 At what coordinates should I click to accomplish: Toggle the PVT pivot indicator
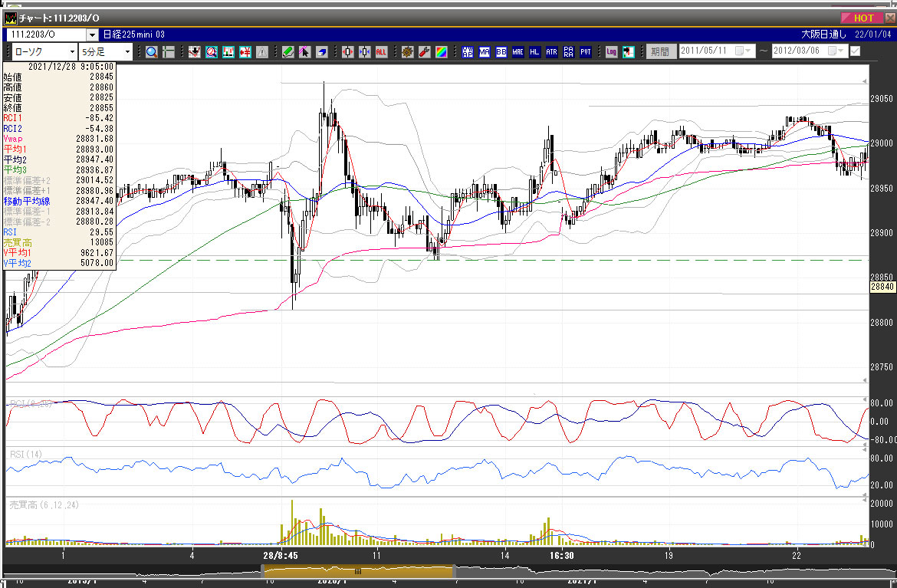point(585,52)
